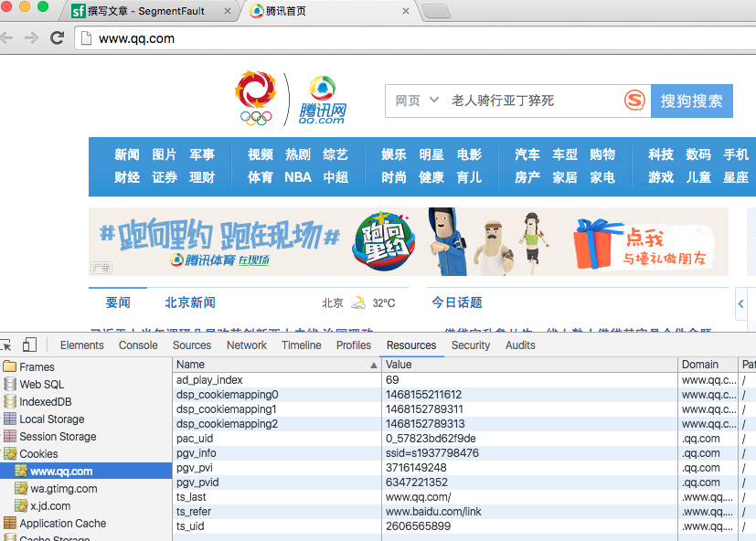Select the pgv_info cookie row
Screen dimensions: 756x541
point(463,453)
